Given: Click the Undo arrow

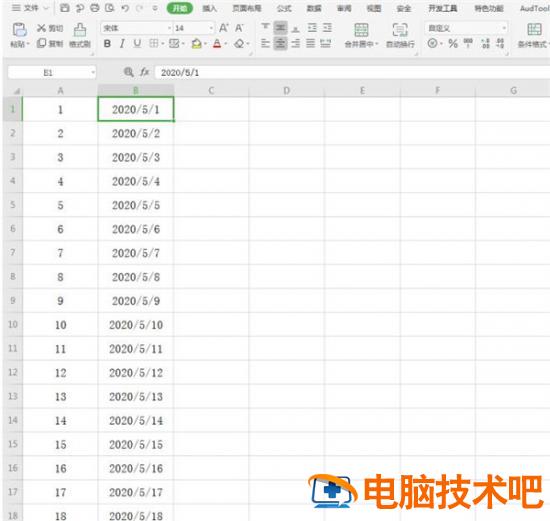Looking at the screenshot, I should [x=125, y=8].
